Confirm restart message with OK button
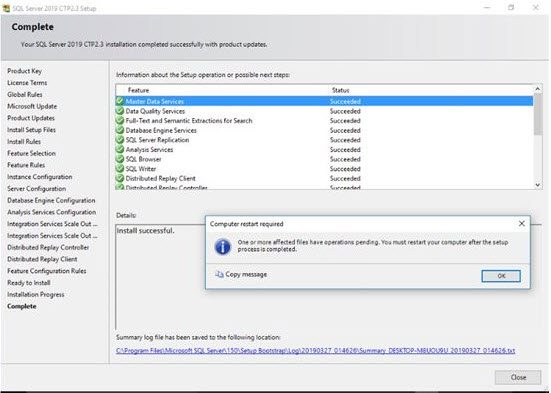This screenshot has width=551, height=393. [501, 276]
